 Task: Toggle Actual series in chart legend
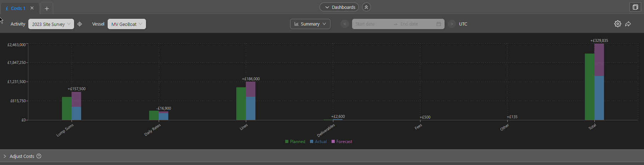(x=318, y=142)
